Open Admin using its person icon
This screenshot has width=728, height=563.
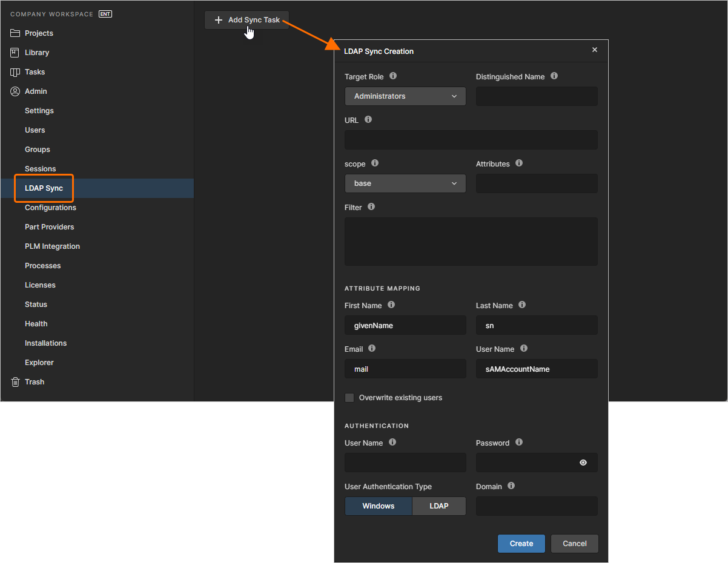[16, 91]
